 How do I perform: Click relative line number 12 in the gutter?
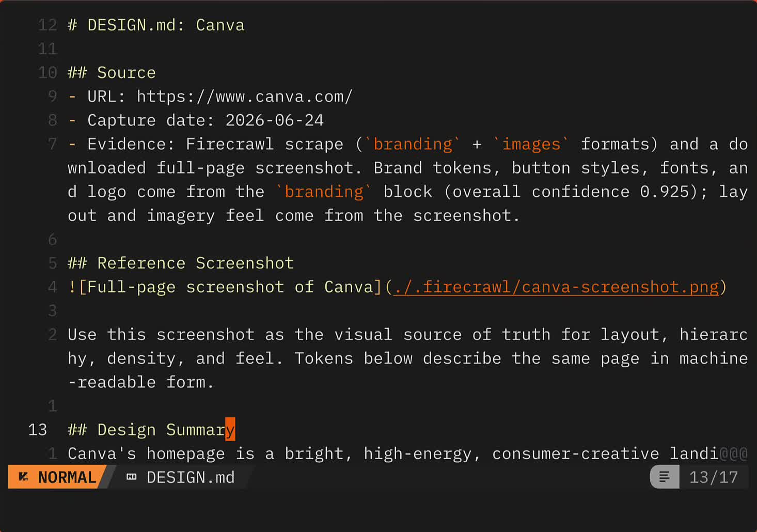coord(48,25)
